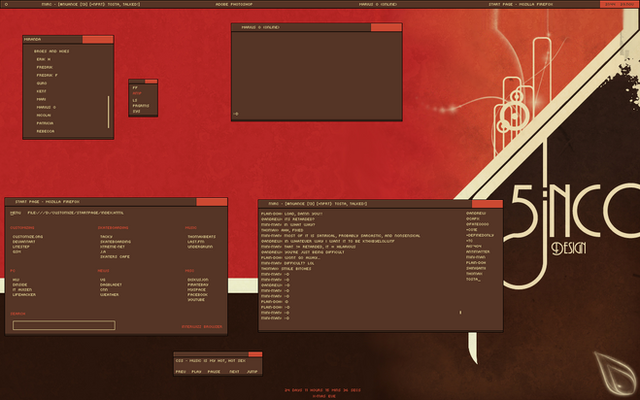
Task: Switch to Adobe Photoshop in the top taskbar
Action: pos(234,4)
